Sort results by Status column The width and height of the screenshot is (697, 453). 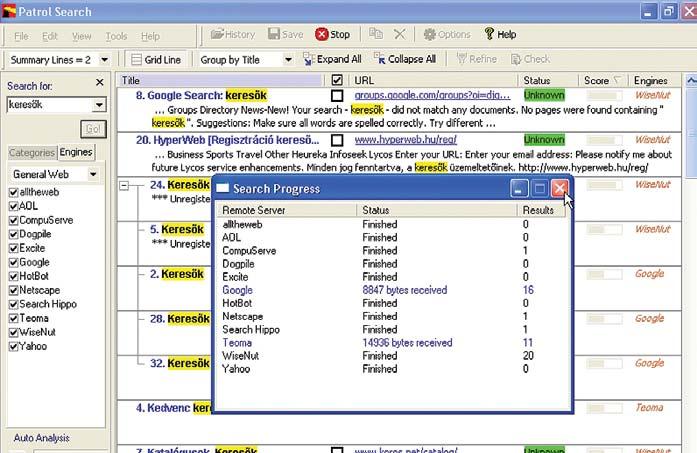point(549,80)
